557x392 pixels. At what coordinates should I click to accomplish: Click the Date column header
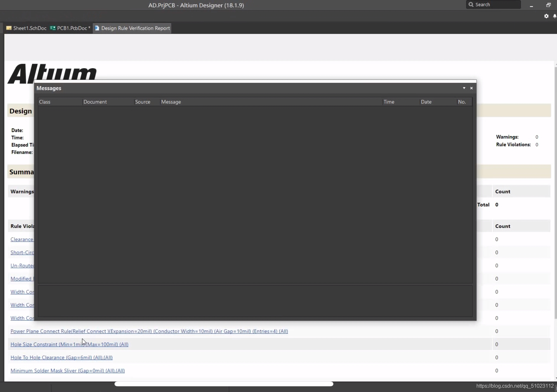click(438, 102)
